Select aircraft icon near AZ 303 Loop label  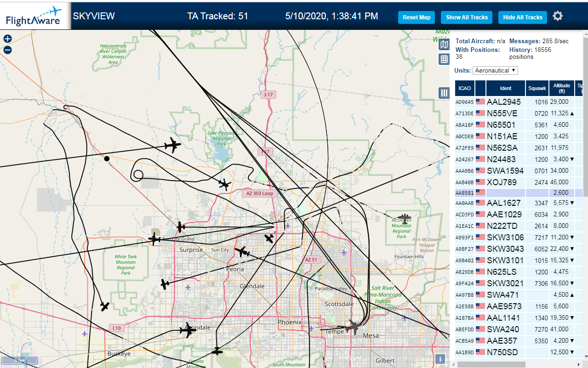pos(224,185)
